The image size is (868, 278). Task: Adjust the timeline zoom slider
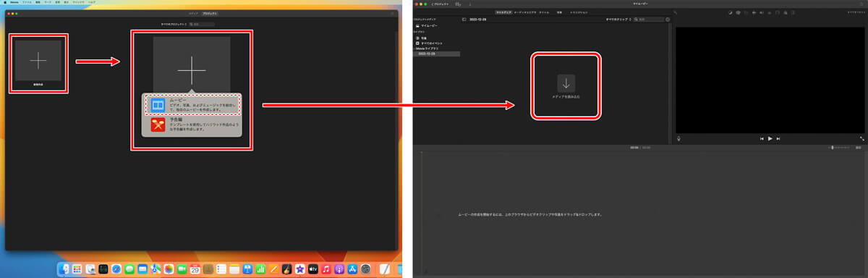(x=839, y=147)
